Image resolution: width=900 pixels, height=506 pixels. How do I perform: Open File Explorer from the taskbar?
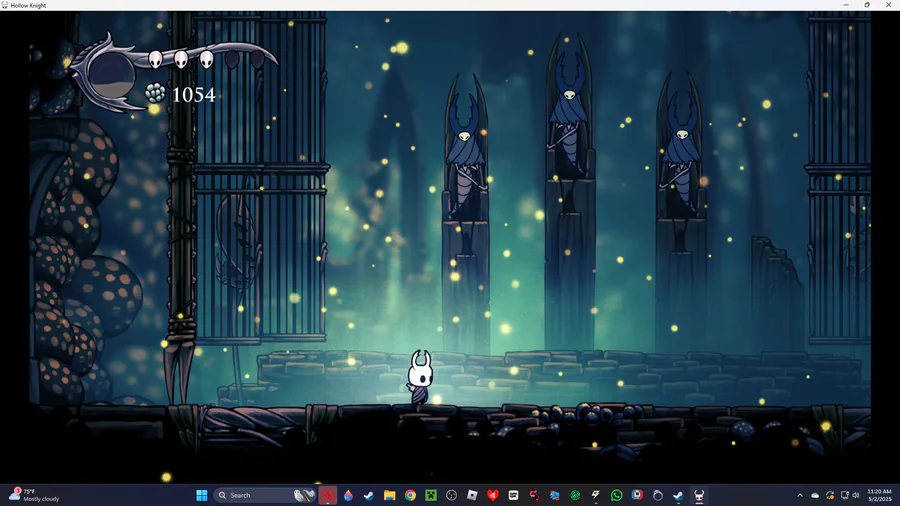point(390,495)
